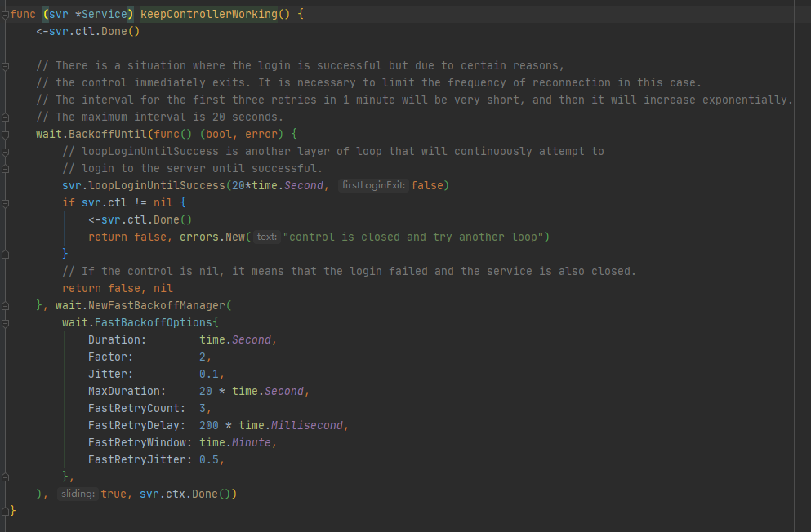Click the closing fold marker at final brace
Viewport: 811px width, 532px height.
coord(5,511)
